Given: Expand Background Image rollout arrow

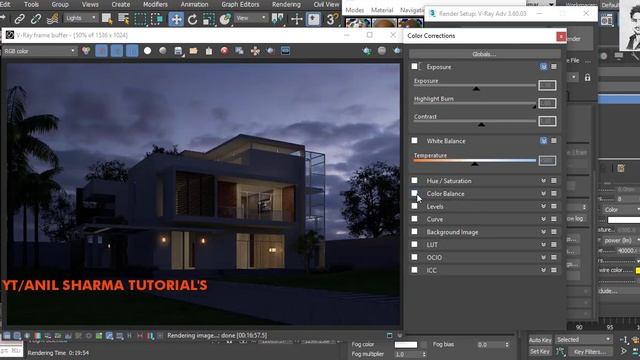Looking at the screenshot, I should tap(543, 231).
